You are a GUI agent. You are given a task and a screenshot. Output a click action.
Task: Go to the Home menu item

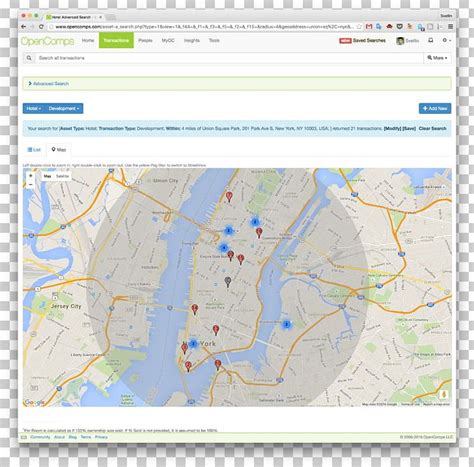[88, 40]
